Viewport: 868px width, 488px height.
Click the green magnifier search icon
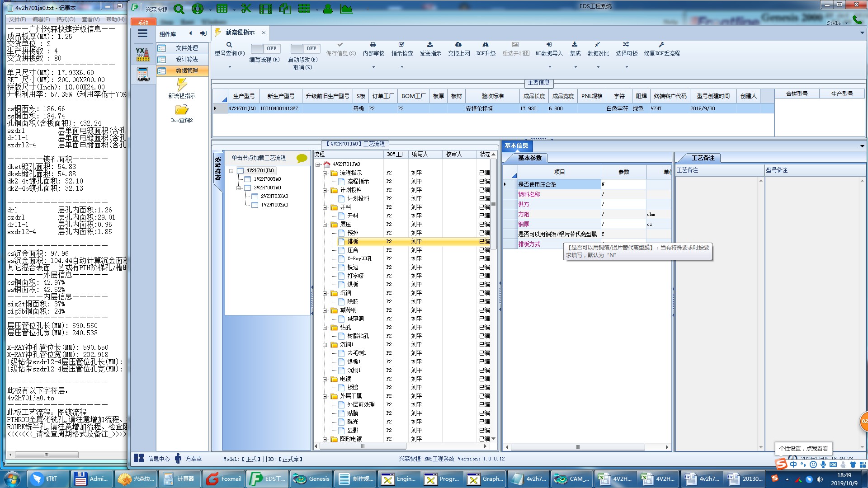pyautogui.click(x=179, y=9)
